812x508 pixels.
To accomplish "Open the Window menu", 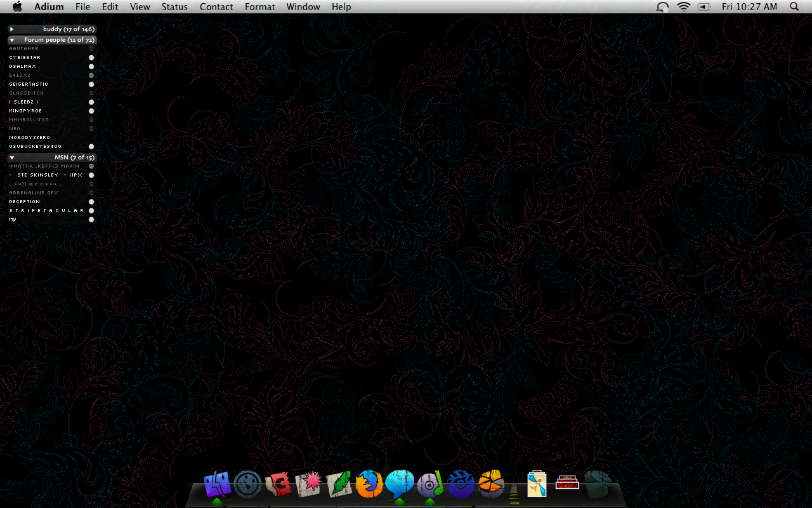I will click(303, 6).
